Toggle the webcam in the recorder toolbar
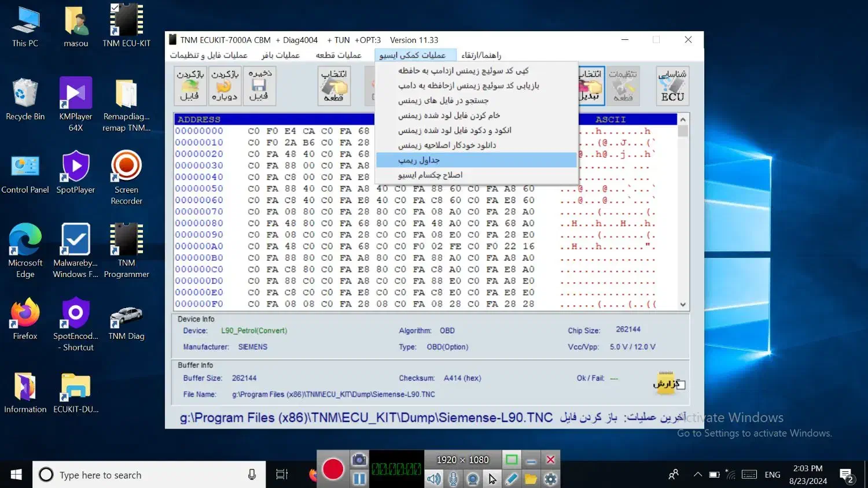This screenshot has width=868, height=488. pyautogui.click(x=473, y=479)
